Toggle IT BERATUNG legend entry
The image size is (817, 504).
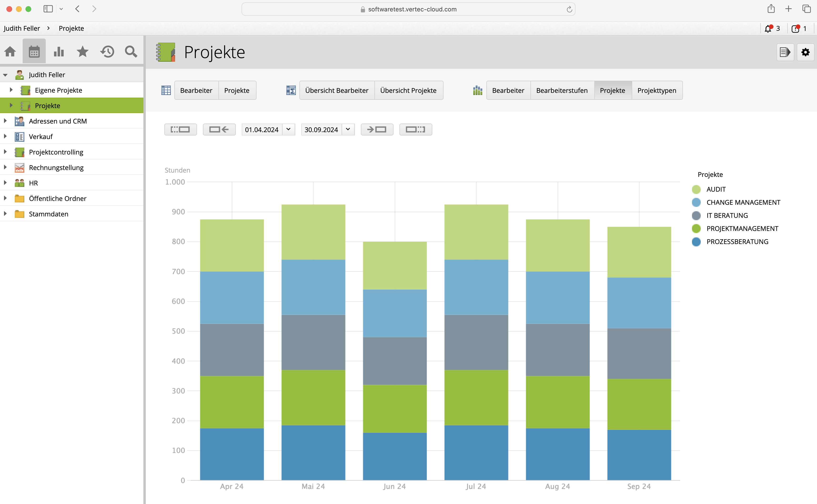727,216
